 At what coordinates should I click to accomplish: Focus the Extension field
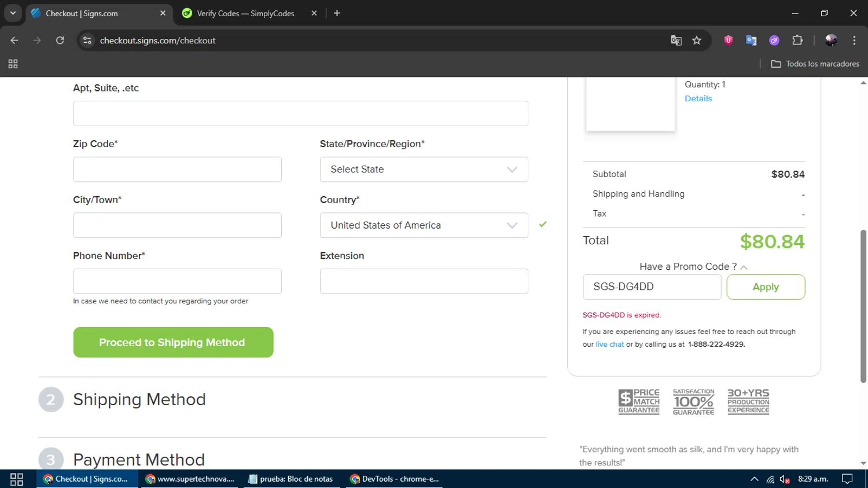[x=424, y=281]
